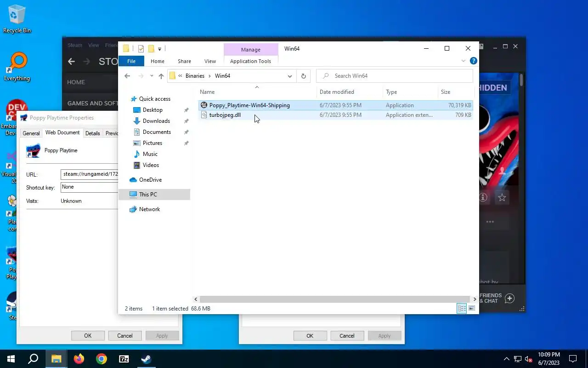Expand the ribbon with chevron arrow

click(x=463, y=61)
